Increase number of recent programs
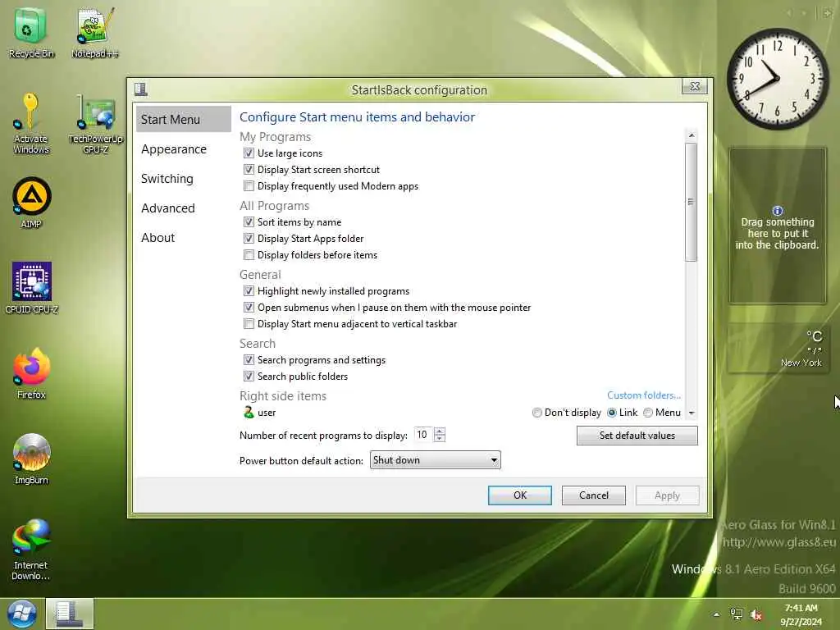Image resolution: width=840 pixels, height=630 pixels. pos(440,430)
